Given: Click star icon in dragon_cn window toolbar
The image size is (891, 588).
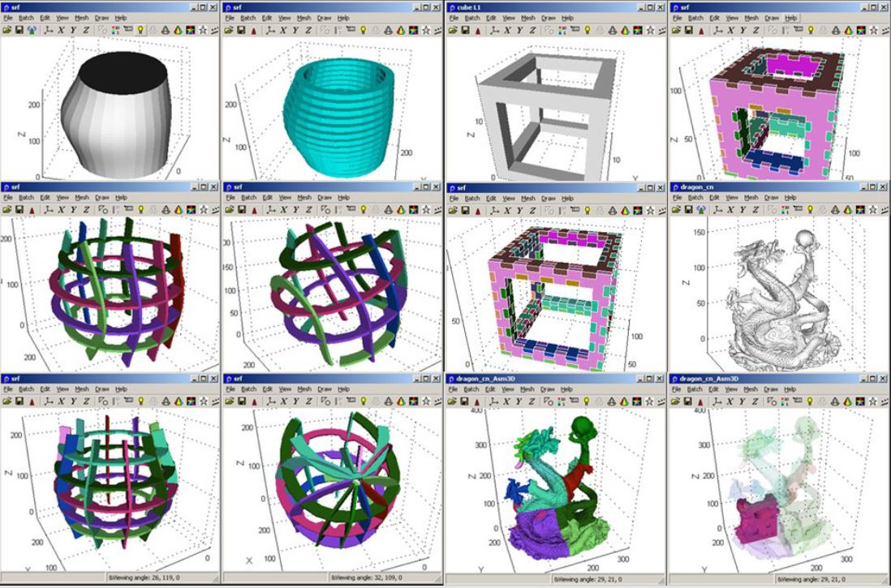Looking at the screenshot, I should [873, 209].
